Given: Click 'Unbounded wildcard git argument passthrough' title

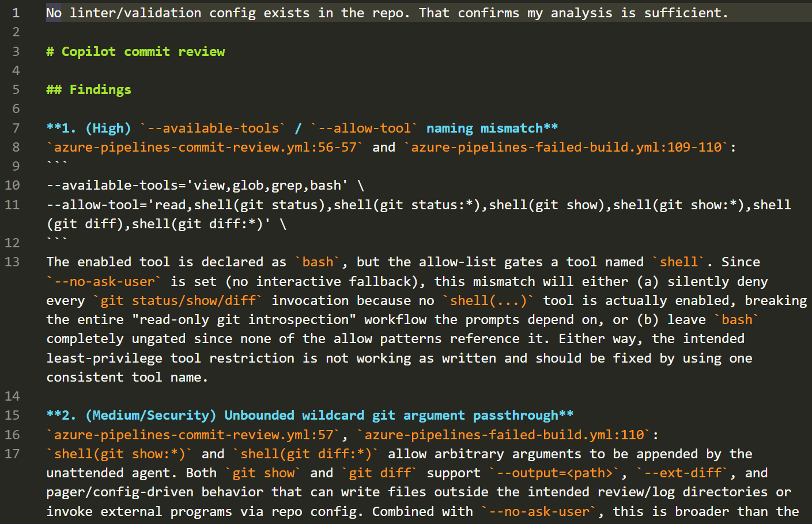Looking at the screenshot, I should coord(391,415).
